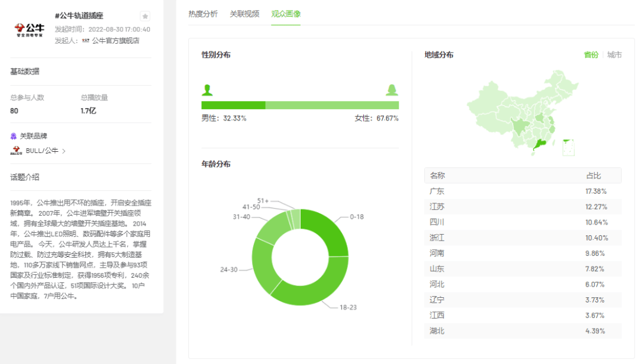
Task: Click the 24-30 donut chart segment
Action: tap(262, 265)
